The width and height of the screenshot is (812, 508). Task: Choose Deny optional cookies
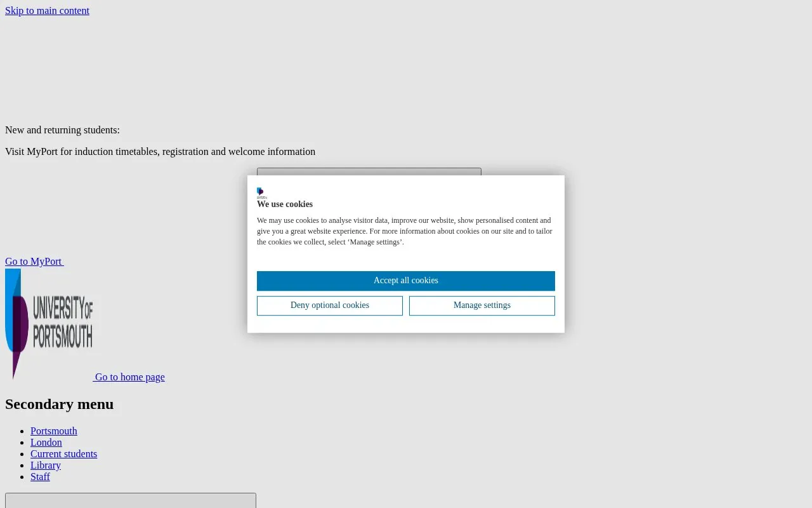[x=330, y=305]
